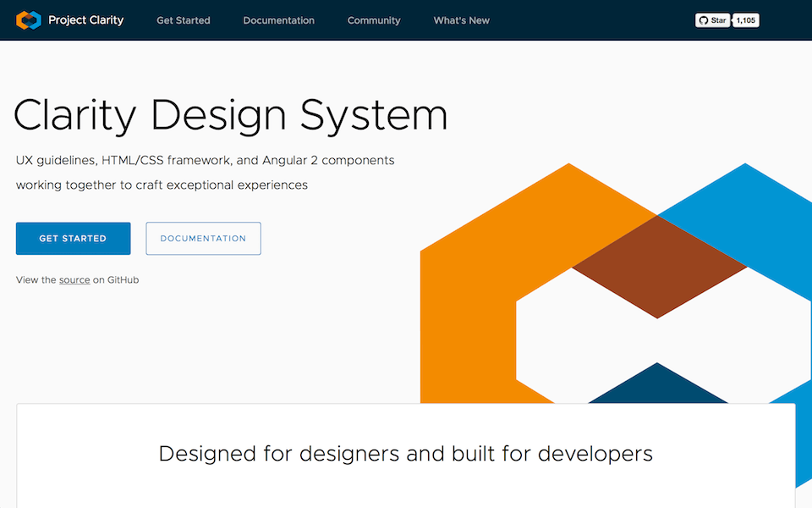Click the working together to craft text
The width and height of the screenshot is (812, 508).
pos(162,185)
